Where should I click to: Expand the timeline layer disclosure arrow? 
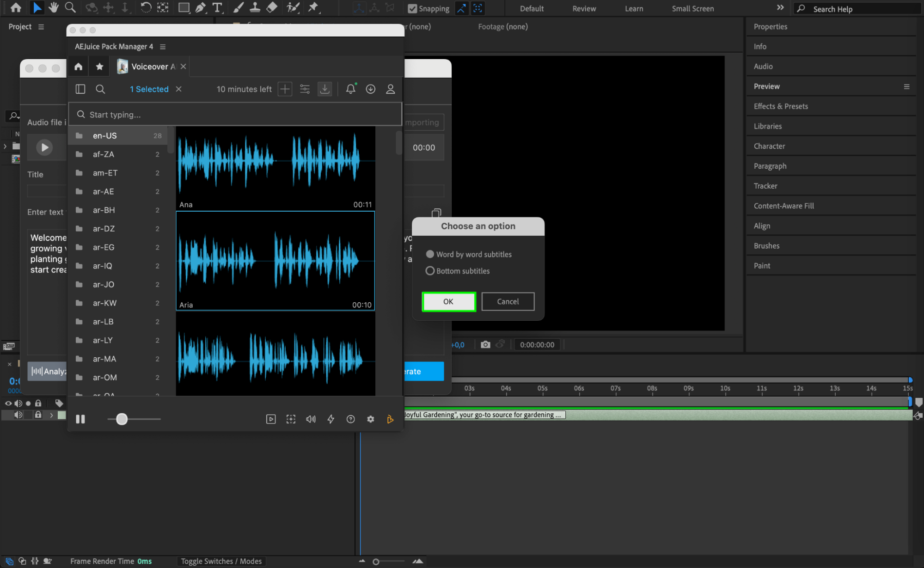coord(51,415)
